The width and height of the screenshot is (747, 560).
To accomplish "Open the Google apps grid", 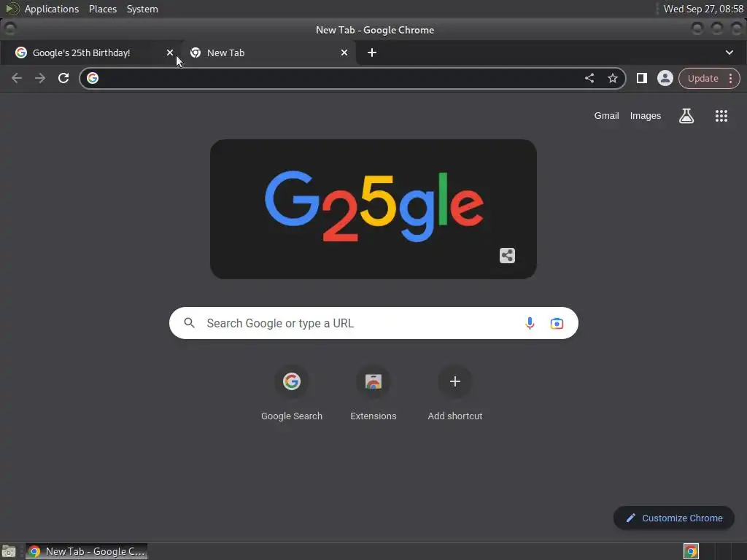I will click(x=721, y=116).
